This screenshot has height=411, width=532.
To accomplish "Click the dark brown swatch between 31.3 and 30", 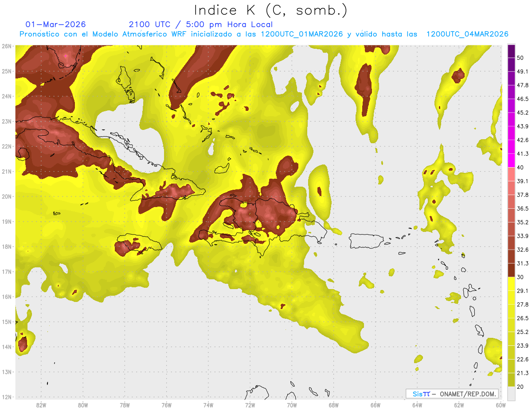I will [511, 270].
